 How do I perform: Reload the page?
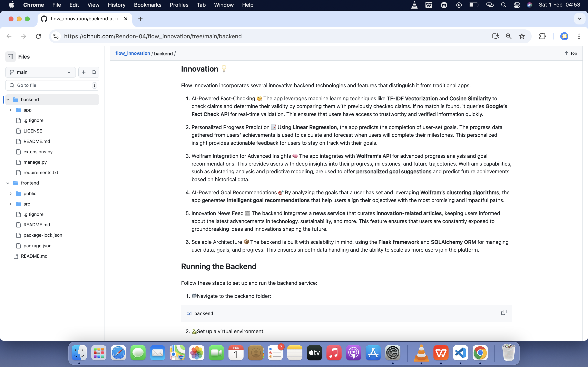click(38, 36)
